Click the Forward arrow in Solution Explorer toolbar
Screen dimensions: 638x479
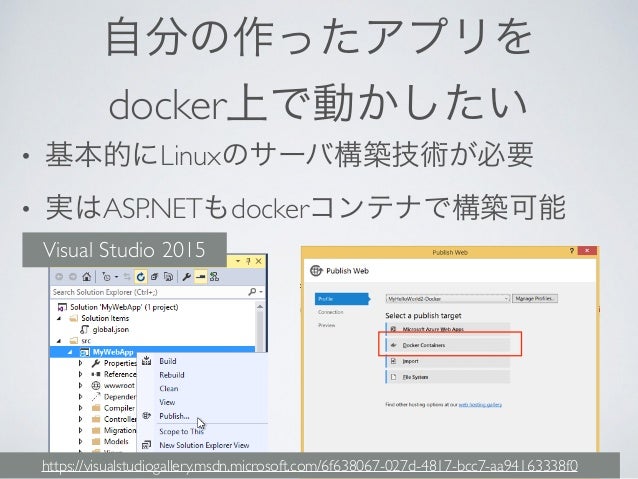(73, 277)
